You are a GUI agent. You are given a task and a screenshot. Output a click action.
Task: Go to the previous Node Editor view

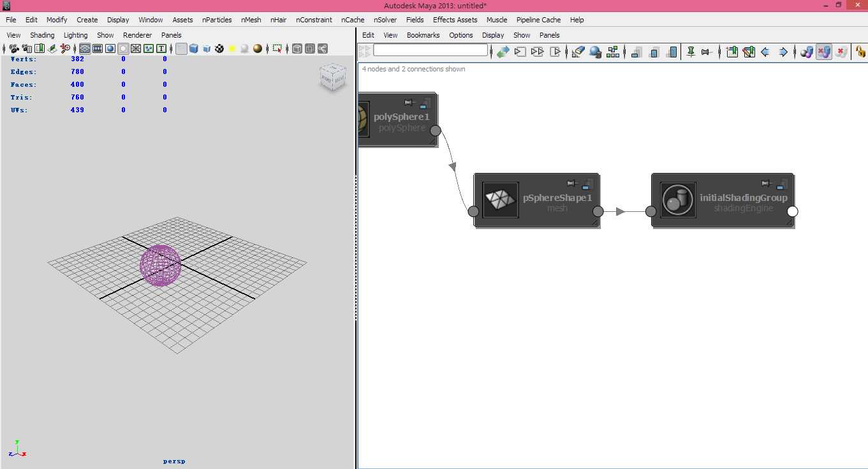coord(765,52)
